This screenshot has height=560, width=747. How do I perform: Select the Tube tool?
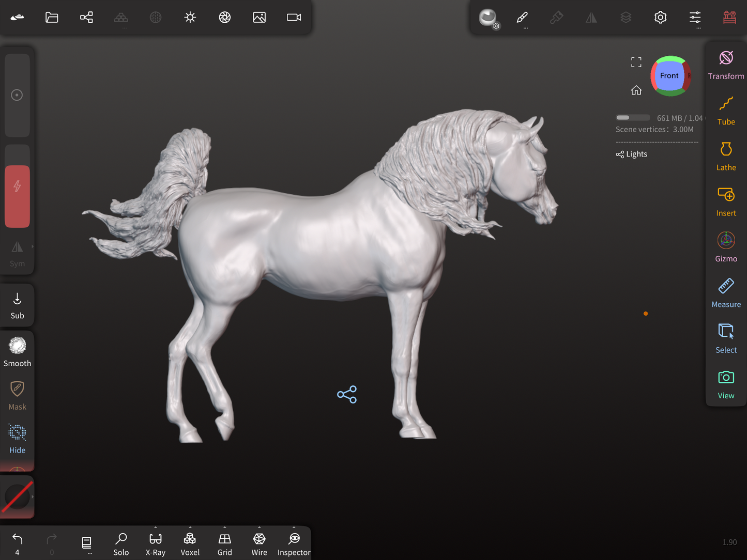(726, 111)
